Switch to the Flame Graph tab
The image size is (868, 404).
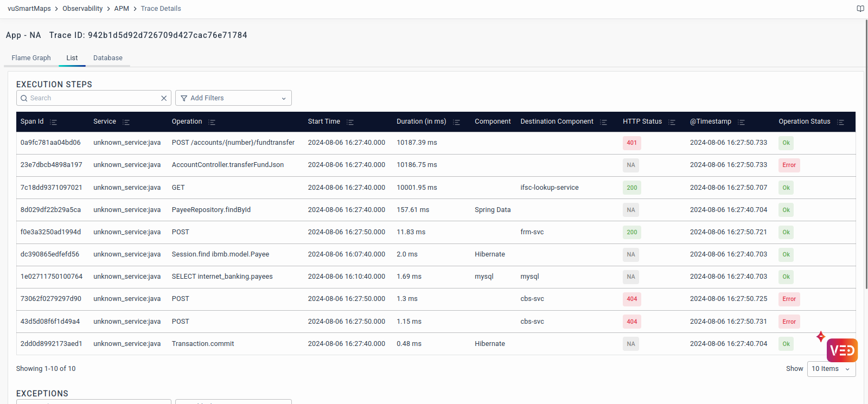point(31,58)
